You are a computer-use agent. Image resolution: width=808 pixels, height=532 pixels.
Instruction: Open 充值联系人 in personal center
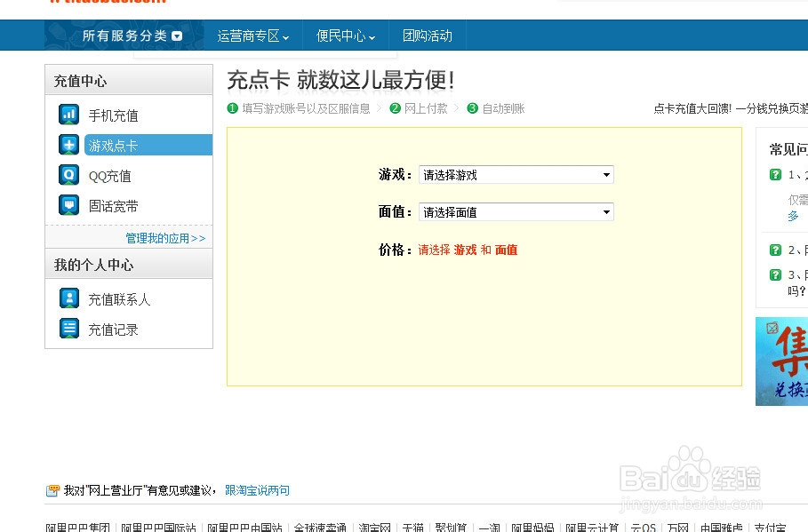[119, 299]
